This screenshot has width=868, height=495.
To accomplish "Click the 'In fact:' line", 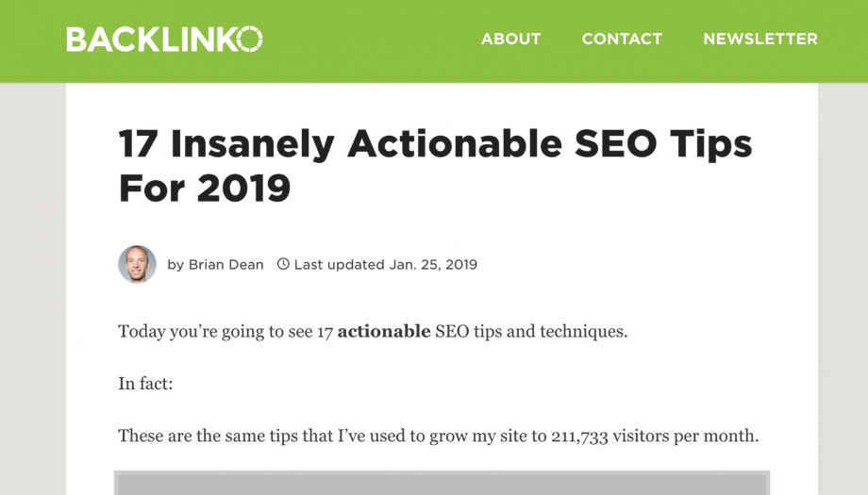I will [145, 384].
